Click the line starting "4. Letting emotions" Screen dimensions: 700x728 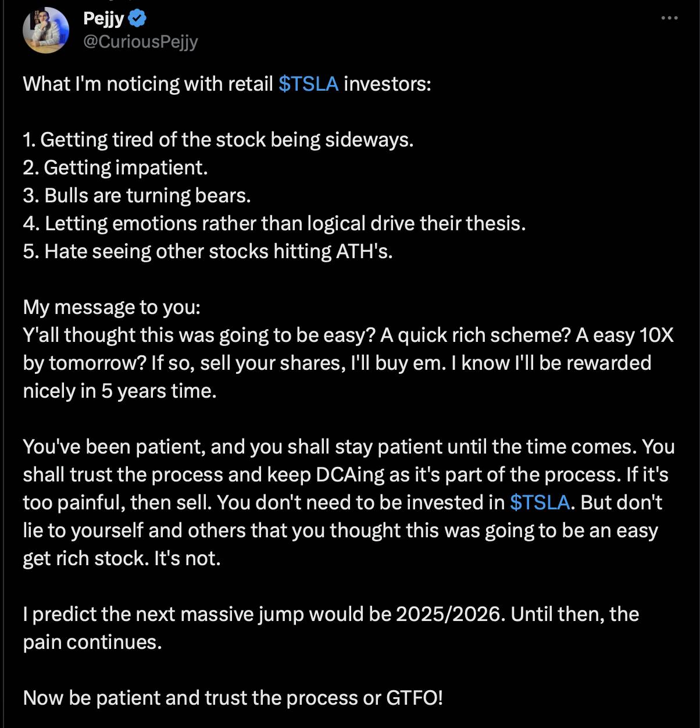coord(274,223)
